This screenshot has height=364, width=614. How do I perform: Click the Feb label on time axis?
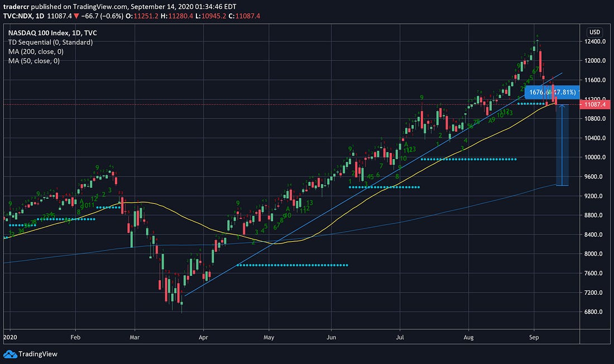pyautogui.click(x=75, y=337)
